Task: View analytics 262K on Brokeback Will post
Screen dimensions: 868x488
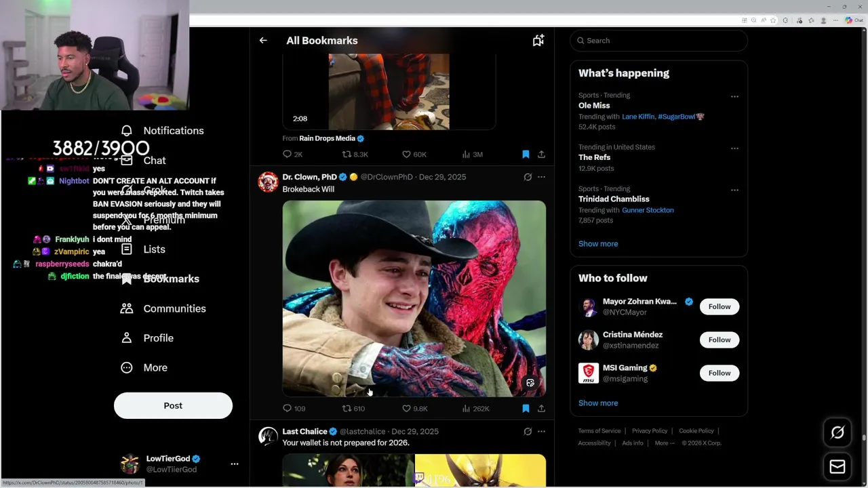Action: click(x=475, y=409)
